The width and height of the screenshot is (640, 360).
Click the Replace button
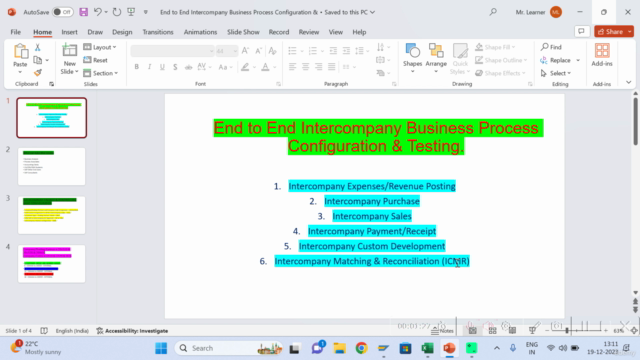(556, 60)
